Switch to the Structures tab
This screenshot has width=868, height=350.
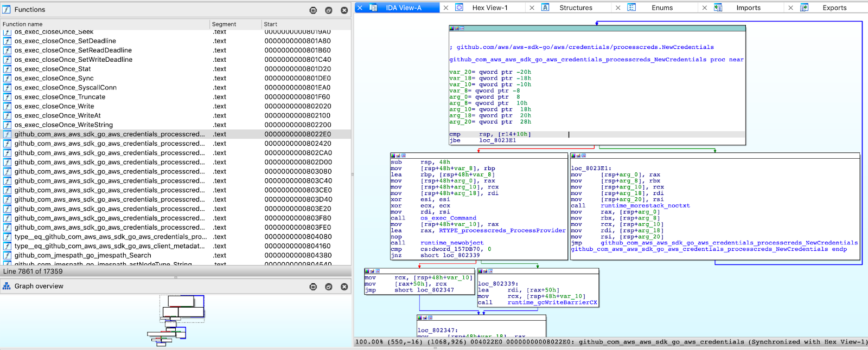pos(576,8)
